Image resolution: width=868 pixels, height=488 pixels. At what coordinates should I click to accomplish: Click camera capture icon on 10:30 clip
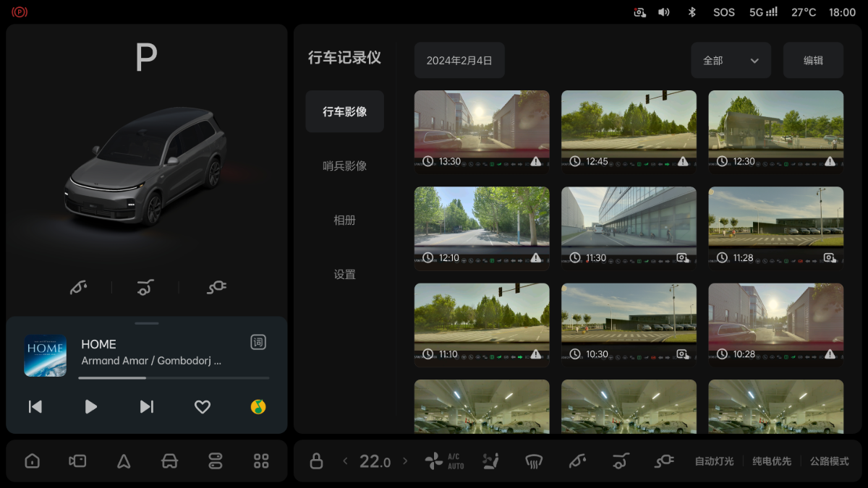click(x=682, y=354)
